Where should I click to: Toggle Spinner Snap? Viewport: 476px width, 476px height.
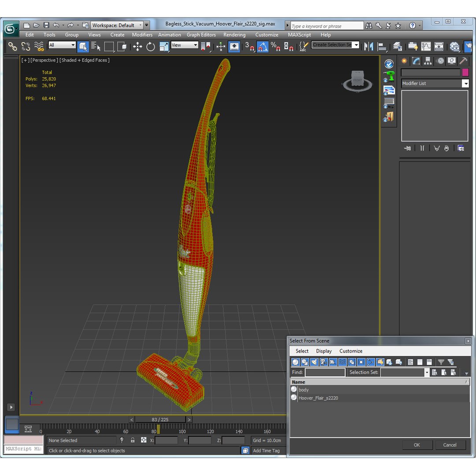(288, 46)
